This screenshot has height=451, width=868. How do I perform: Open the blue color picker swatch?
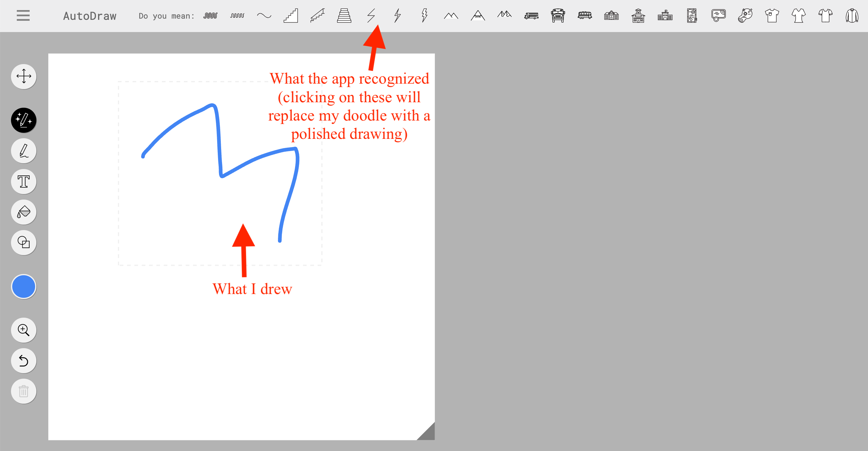[24, 287]
